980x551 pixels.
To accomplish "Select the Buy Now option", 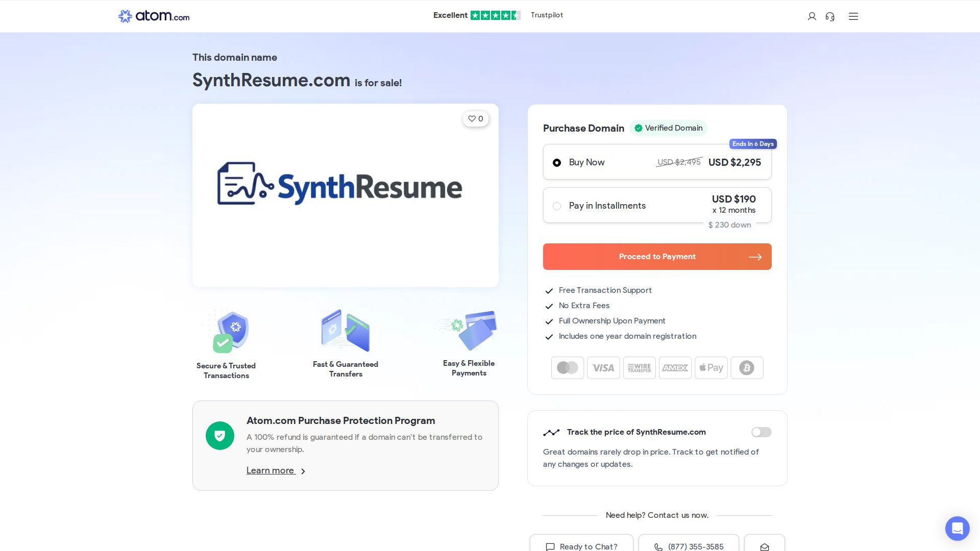I will tap(557, 163).
